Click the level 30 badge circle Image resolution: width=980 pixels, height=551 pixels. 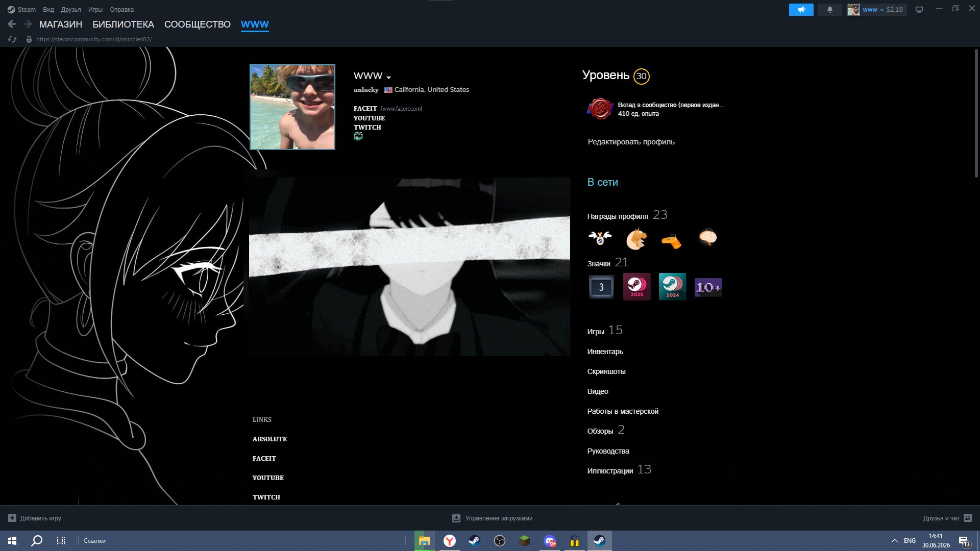(x=641, y=76)
